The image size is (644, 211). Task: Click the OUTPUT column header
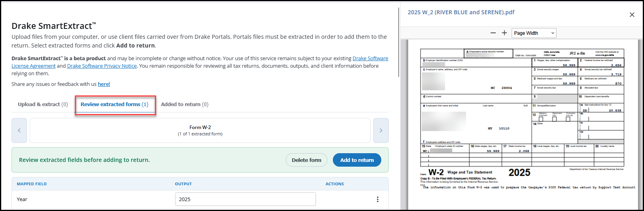[183, 184]
